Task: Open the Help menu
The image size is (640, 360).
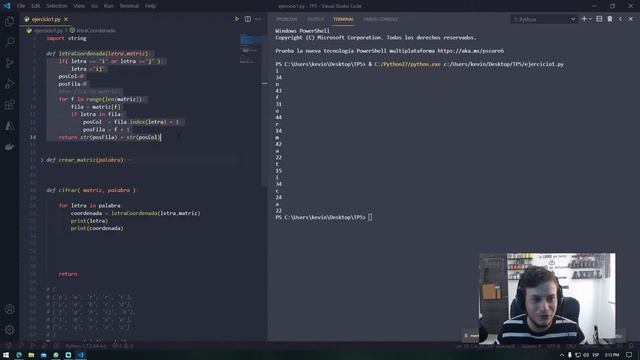Action: pos(151,6)
